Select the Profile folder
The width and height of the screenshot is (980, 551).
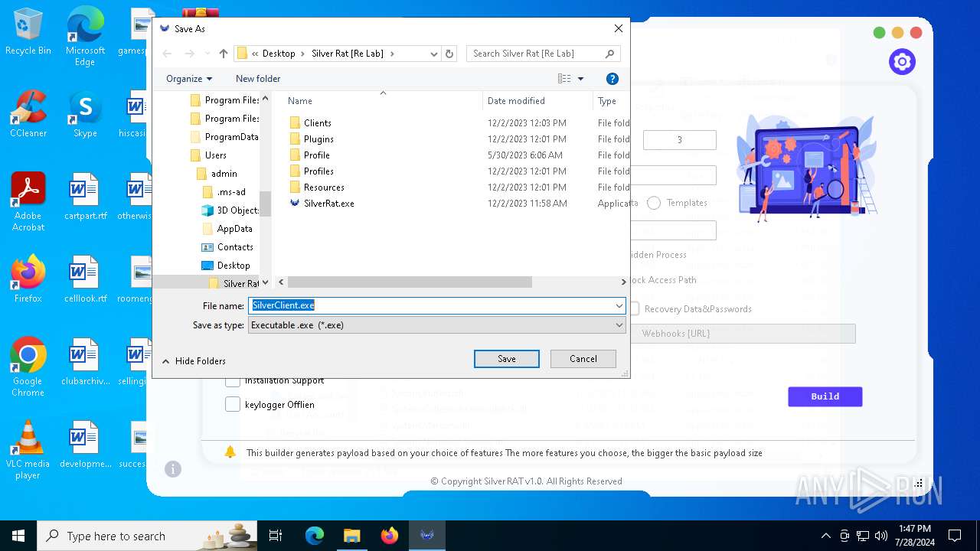pos(317,155)
